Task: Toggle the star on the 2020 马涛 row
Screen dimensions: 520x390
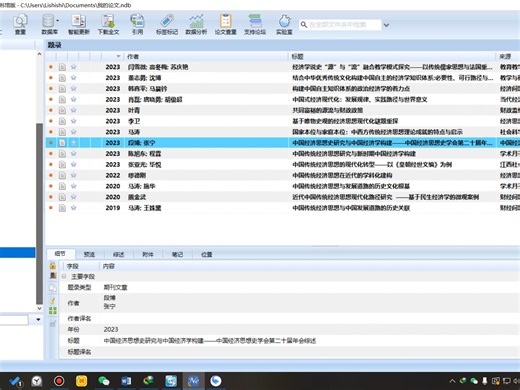Action: click(x=74, y=186)
